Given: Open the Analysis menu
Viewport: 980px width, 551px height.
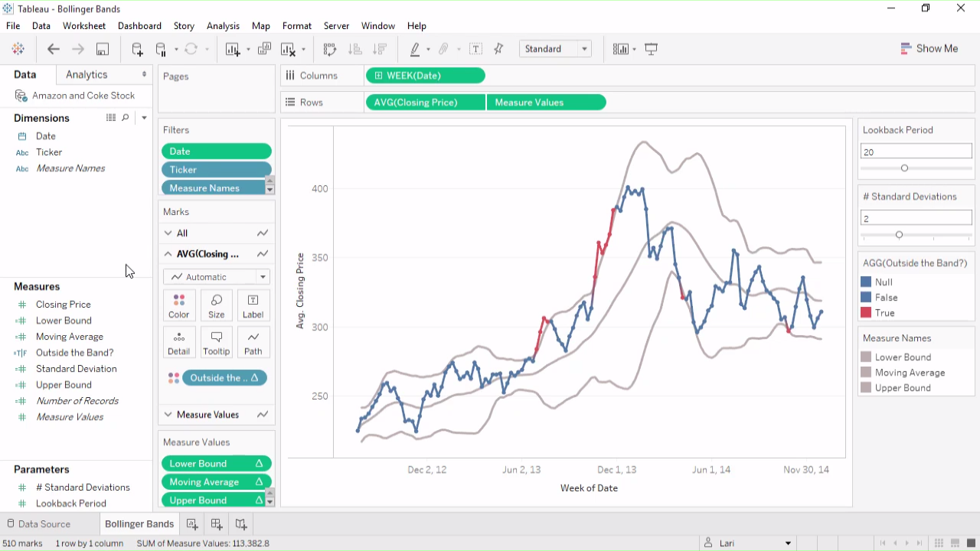Looking at the screenshot, I should pos(223,25).
